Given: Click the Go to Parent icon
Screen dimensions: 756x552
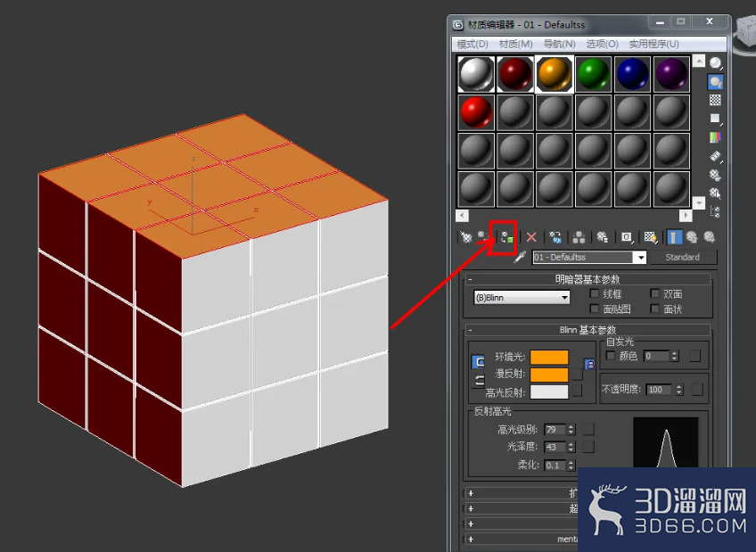Looking at the screenshot, I should (692, 237).
